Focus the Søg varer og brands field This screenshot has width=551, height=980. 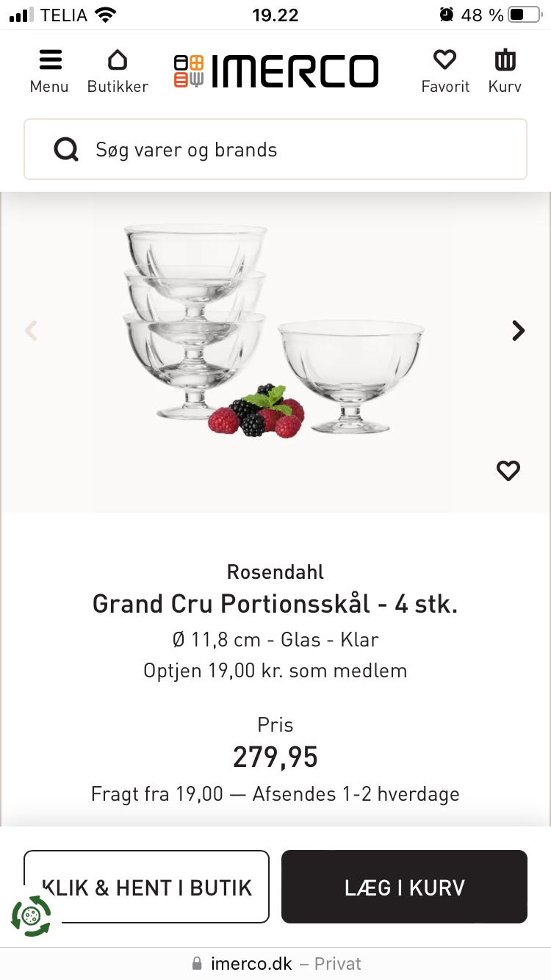[294, 150]
